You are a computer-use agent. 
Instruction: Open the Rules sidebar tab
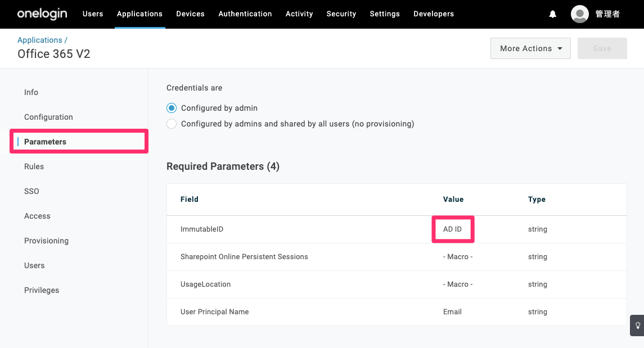[x=34, y=166]
